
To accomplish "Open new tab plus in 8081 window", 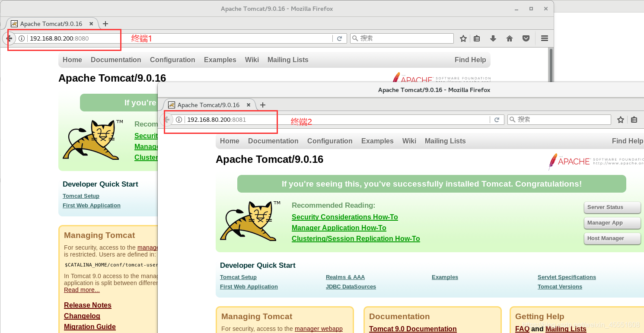I will coord(263,105).
